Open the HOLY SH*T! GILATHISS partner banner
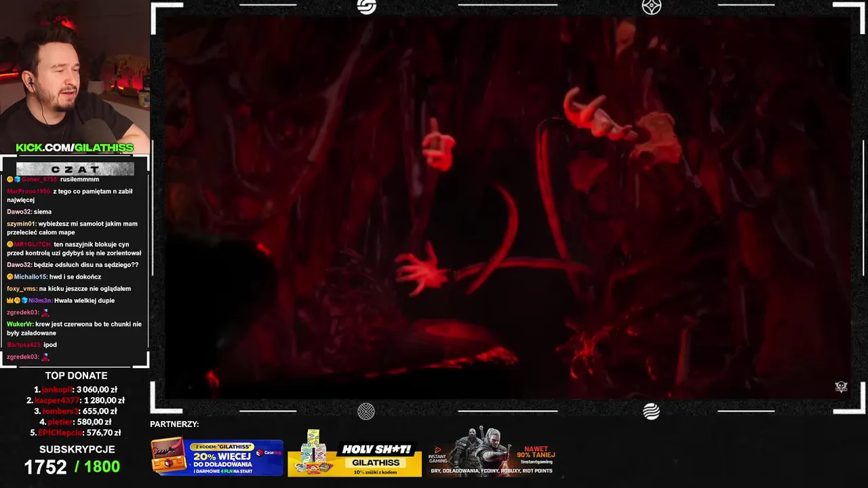This screenshot has height=488, width=868. (x=355, y=453)
